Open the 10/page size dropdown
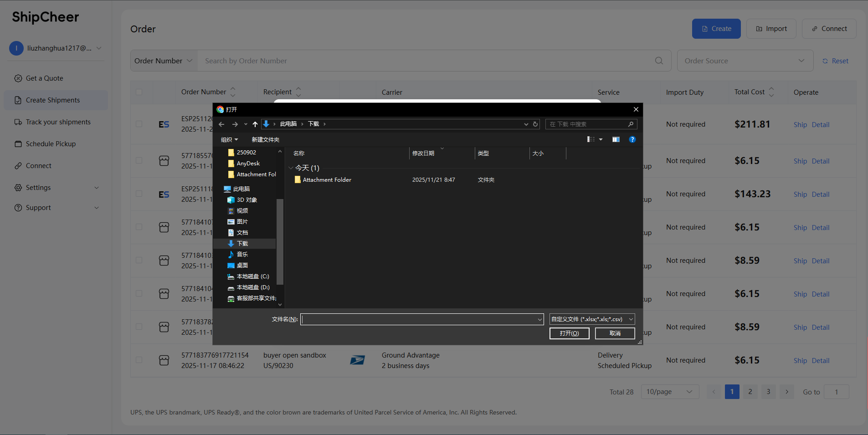Screen dimensions: 868x435 (669, 392)
